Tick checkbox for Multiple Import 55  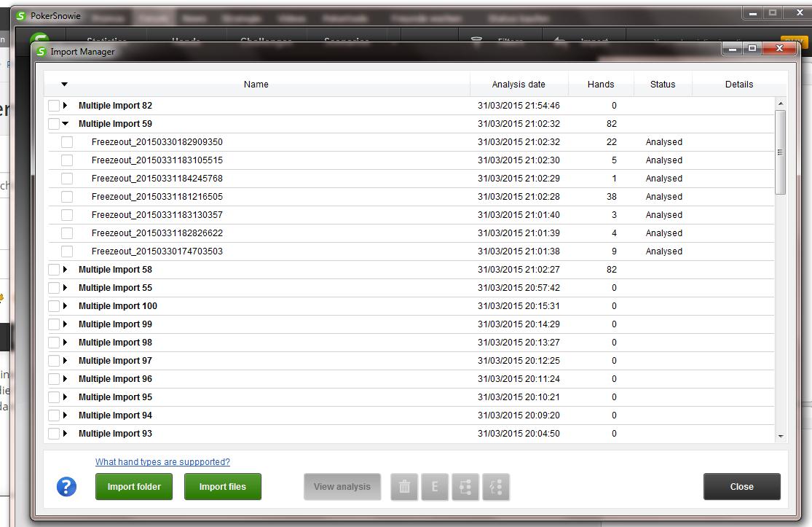point(54,288)
